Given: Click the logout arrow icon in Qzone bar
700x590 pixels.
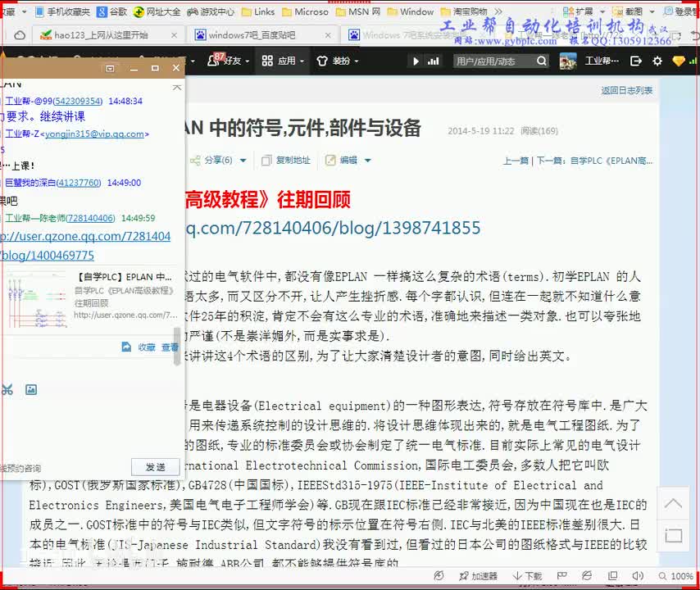Looking at the screenshot, I should coord(636,61).
